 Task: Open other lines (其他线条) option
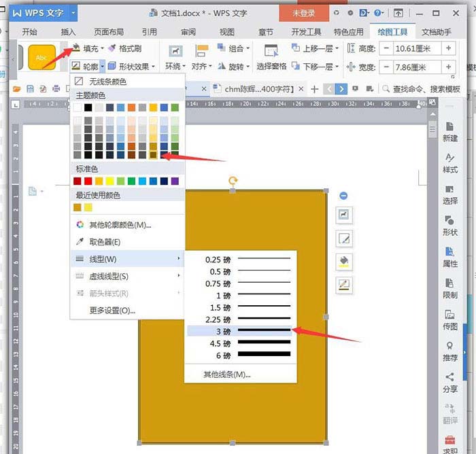point(239,374)
